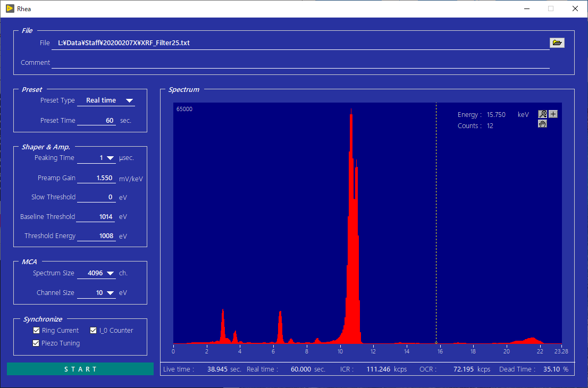Minimize the Rhea window
Image resolution: width=588 pixels, height=388 pixels.
(527, 9)
